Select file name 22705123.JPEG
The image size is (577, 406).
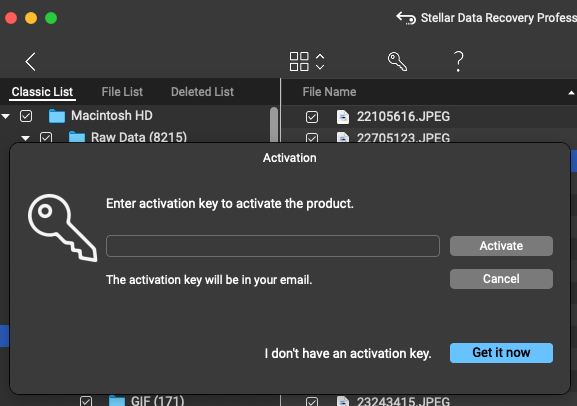[403, 138]
